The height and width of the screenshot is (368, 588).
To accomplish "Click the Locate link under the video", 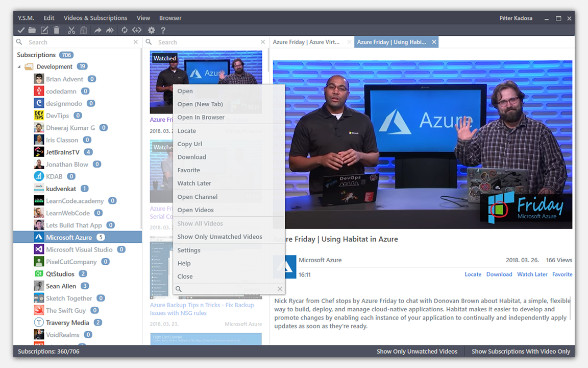I will pos(473,274).
